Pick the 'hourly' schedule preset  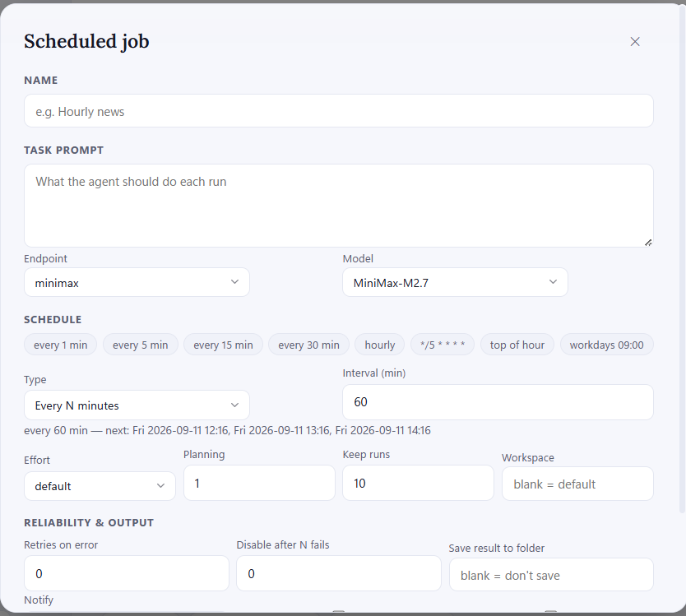coord(380,345)
